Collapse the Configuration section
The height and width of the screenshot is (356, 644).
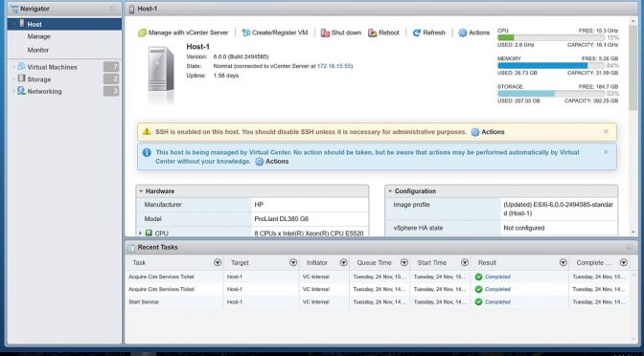pyautogui.click(x=390, y=191)
